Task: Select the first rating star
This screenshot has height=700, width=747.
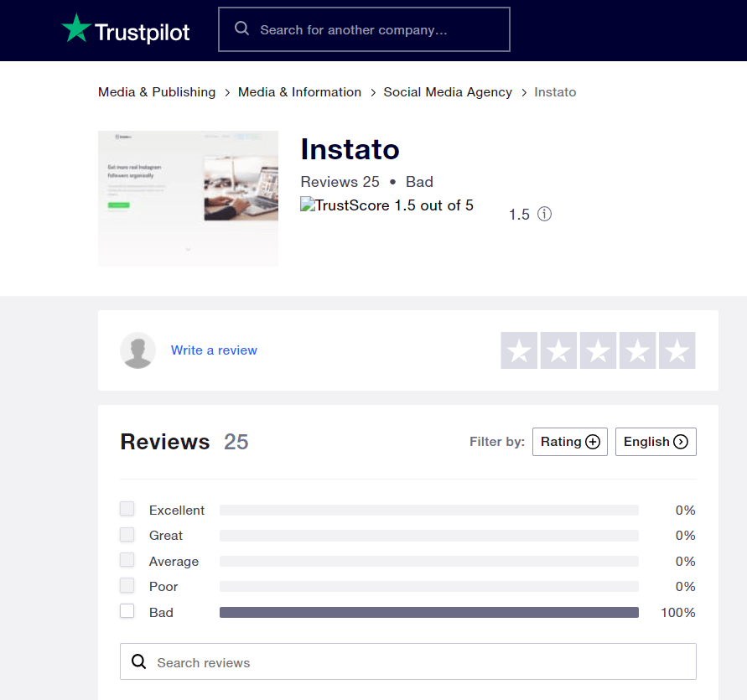Action: (x=519, y=350)
